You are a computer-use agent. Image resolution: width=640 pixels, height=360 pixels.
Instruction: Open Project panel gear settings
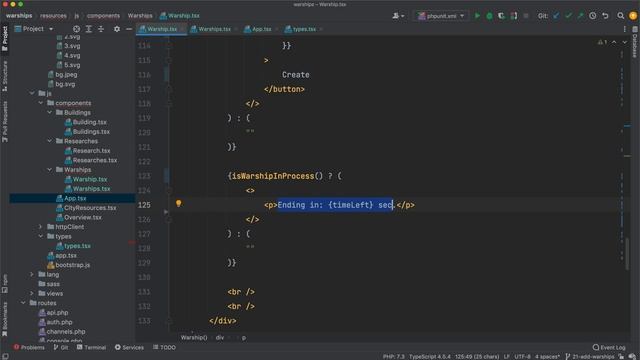click(117, 29)
